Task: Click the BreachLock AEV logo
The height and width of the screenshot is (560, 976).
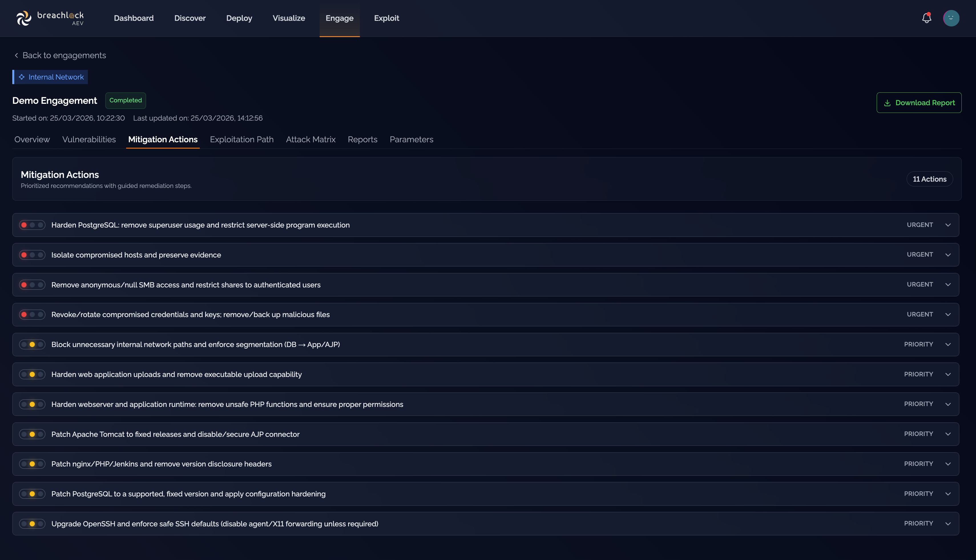Action: (x=50, y=18)
